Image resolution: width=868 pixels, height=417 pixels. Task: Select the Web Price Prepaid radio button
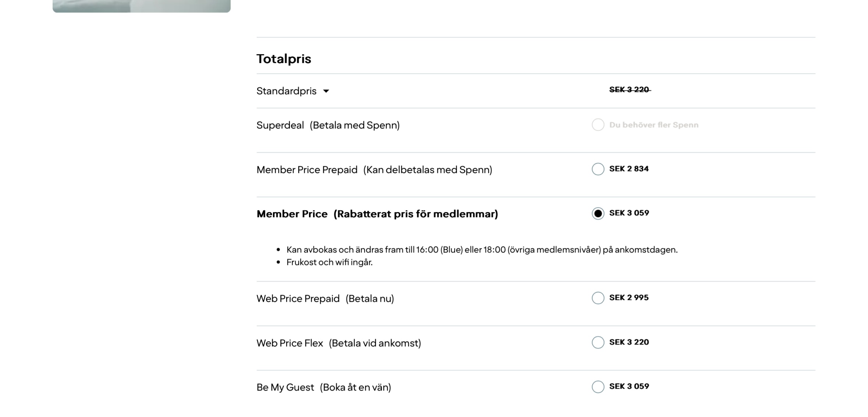[598, 298]
